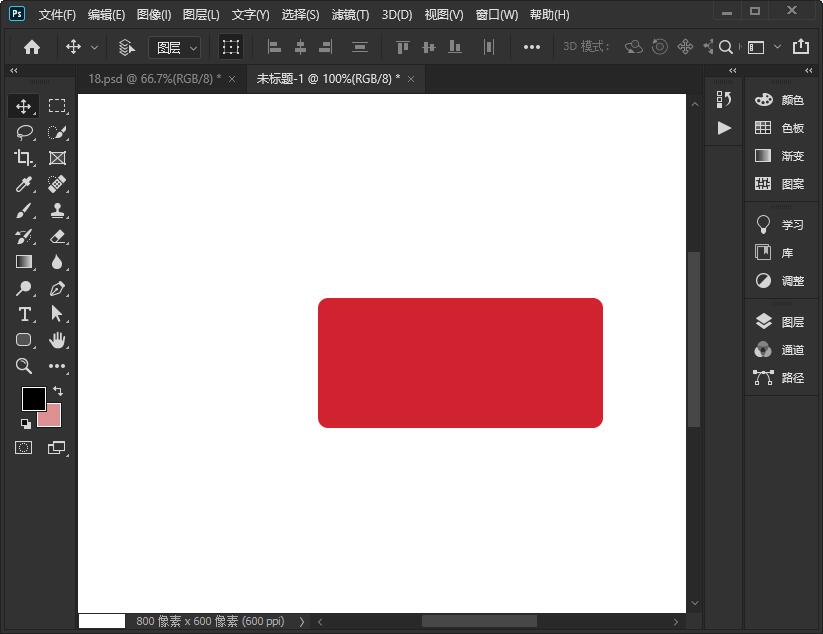Switch to the 18.psd document tab

[154, 78]
